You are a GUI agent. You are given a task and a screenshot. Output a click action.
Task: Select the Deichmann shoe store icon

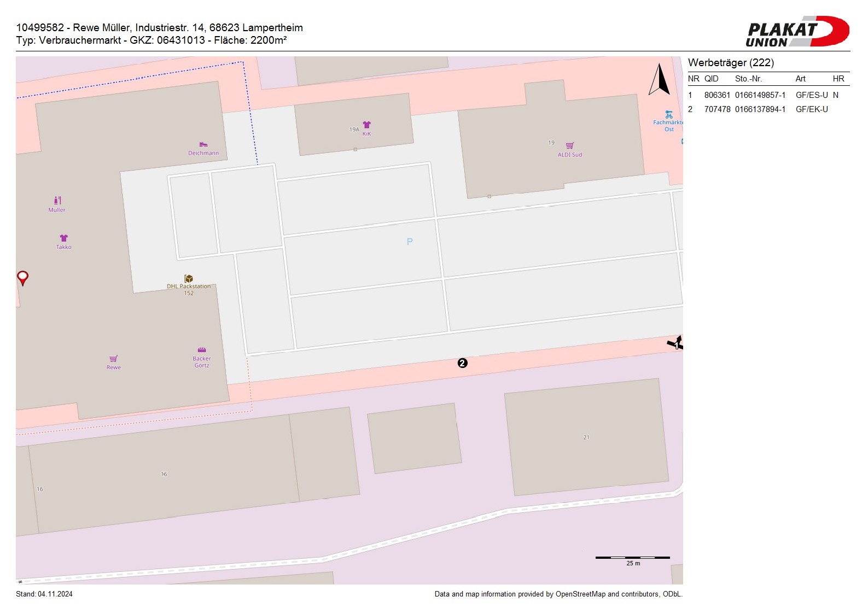click(203, 144)
